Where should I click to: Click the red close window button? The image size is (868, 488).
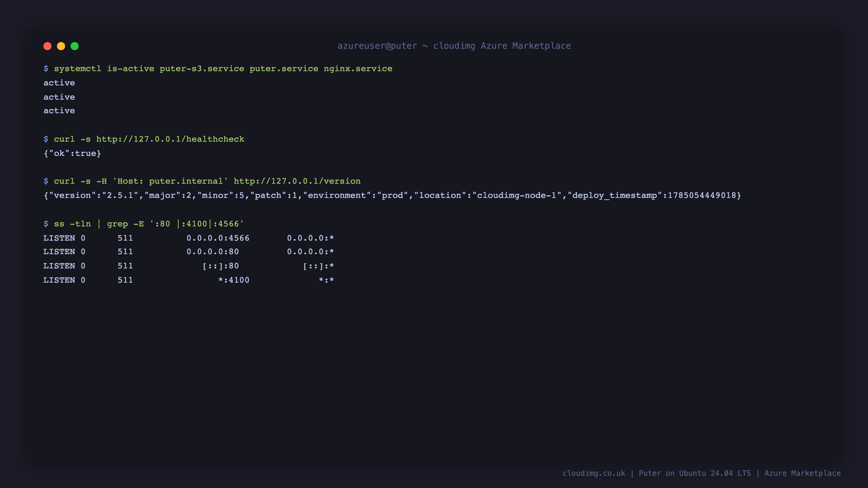coord(47,46)
